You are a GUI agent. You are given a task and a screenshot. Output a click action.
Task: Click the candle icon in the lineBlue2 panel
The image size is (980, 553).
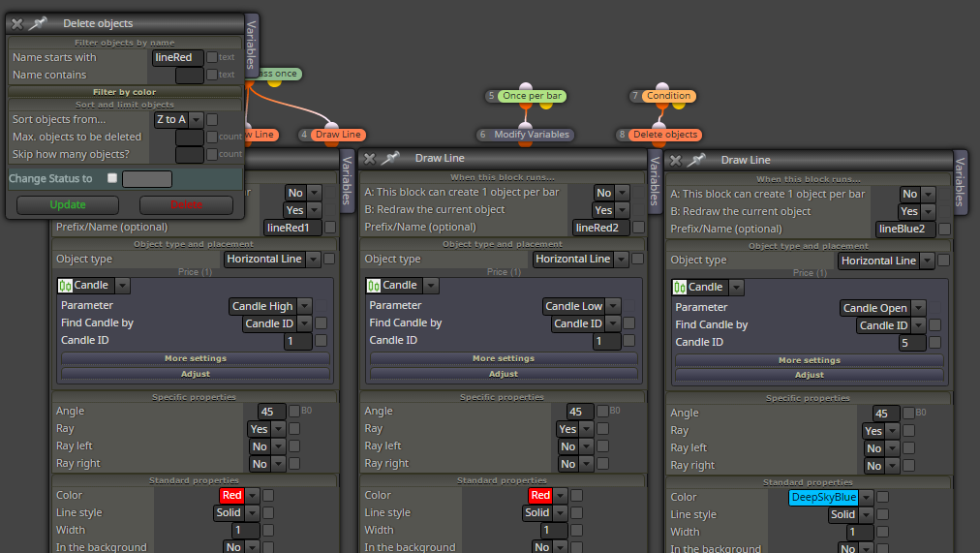click(x=680, y=288)
